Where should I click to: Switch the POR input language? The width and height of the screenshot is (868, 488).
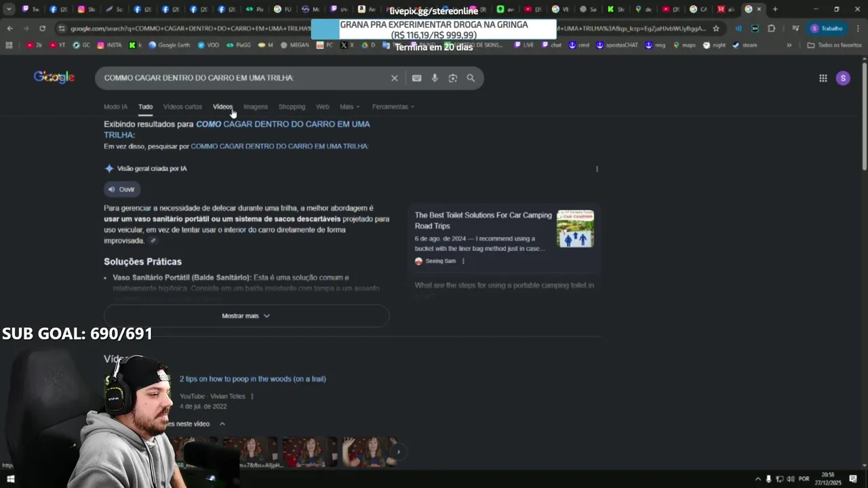[x=804, y=479]
